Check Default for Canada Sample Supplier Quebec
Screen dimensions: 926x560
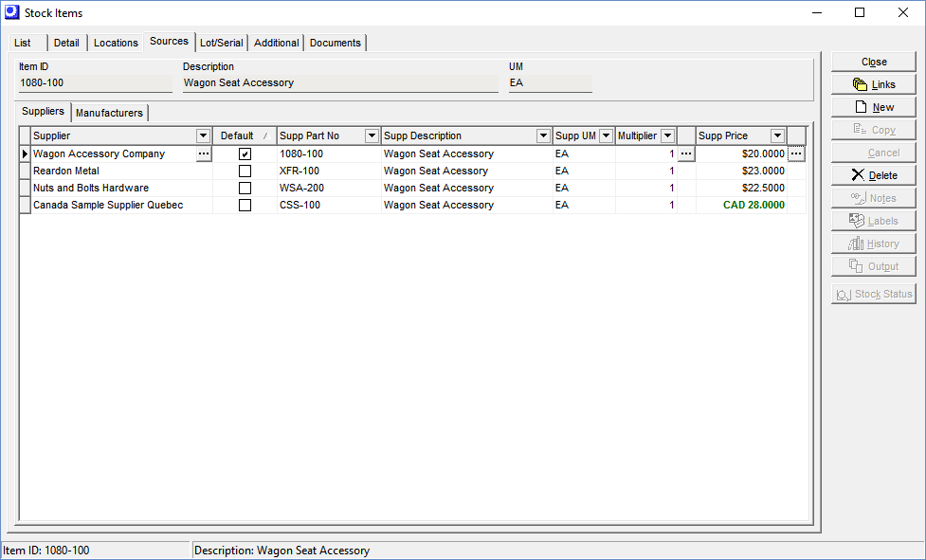point(244,205)
